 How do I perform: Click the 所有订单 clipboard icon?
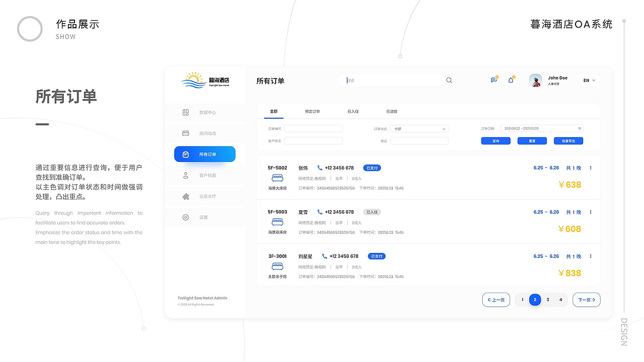(x=186, y=154)
